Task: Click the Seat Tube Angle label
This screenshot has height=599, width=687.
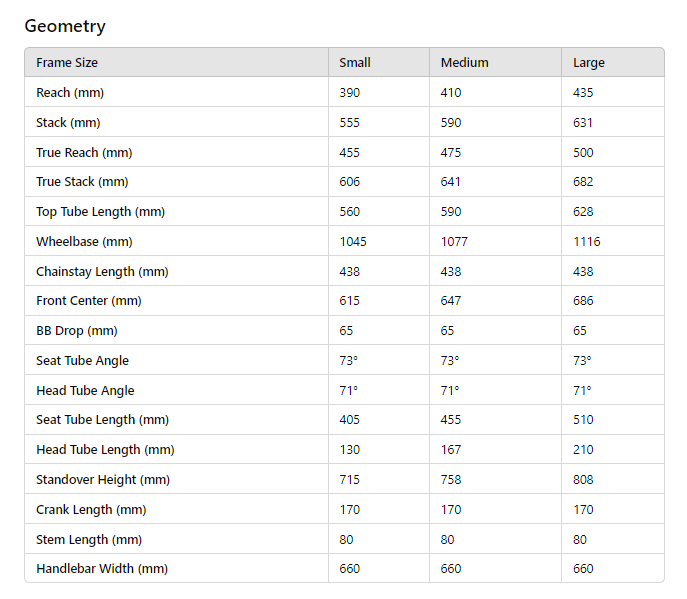Action: [x=82, y=361]
